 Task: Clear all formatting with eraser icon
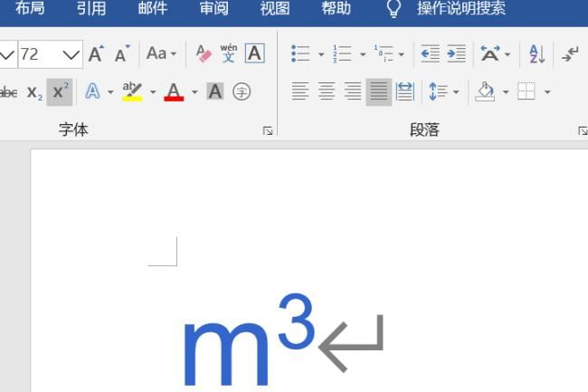pos(204,53)
